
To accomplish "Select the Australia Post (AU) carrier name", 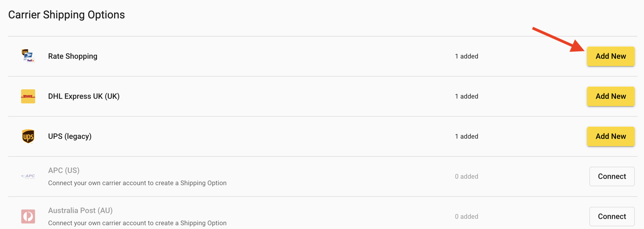I will click(x=80, y=211).
